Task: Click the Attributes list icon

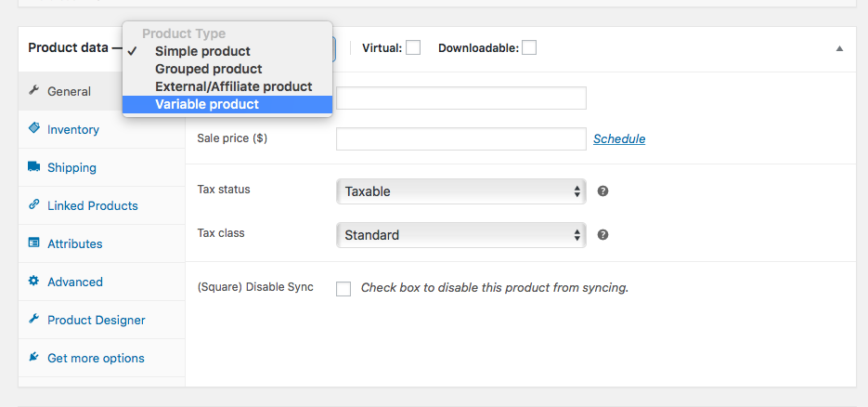Action: tap(34, 243)
